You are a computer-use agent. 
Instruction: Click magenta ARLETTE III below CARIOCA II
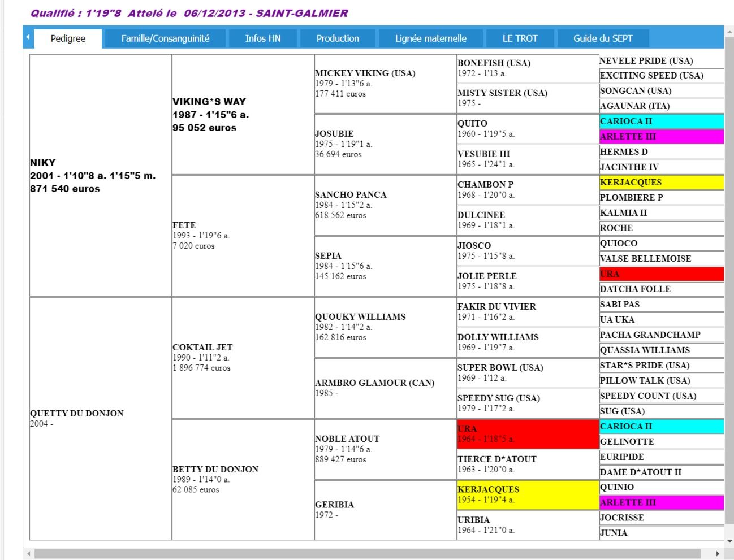coord(662,137)
